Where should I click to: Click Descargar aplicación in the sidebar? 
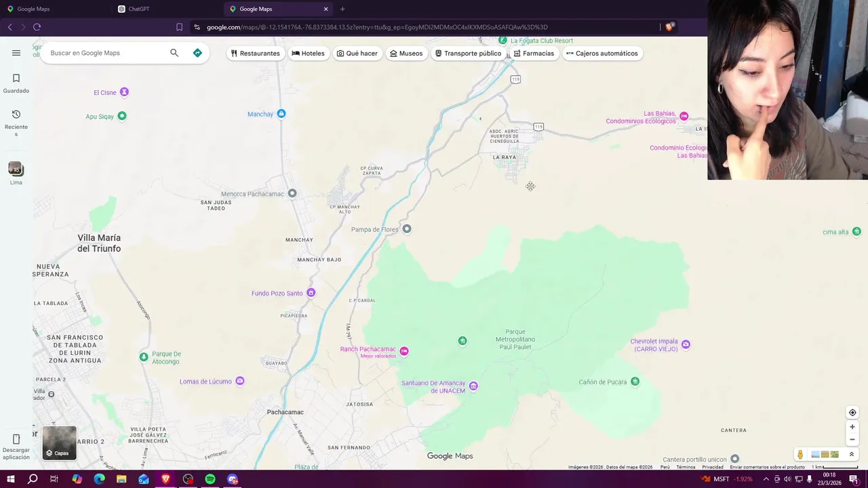click(x=16, y=447)
